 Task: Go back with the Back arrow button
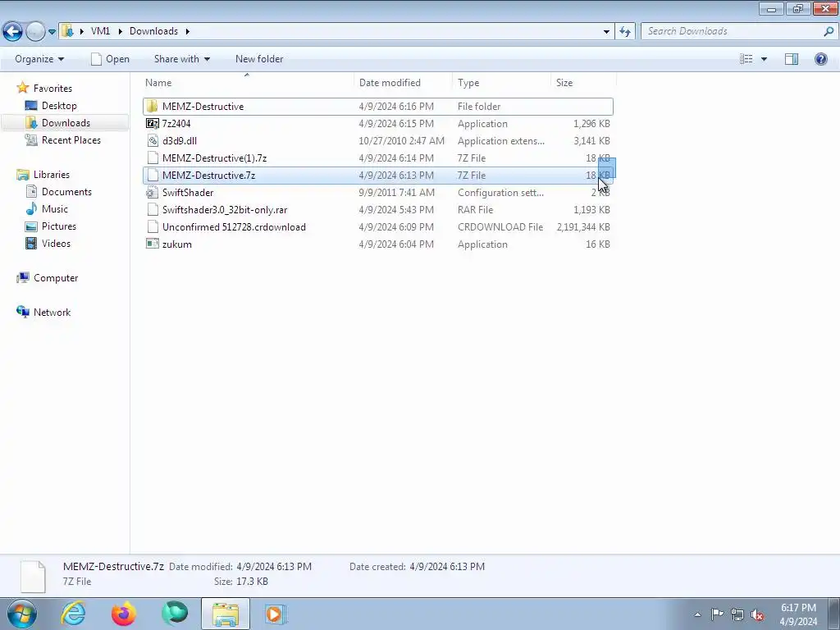[x=13, y=32]
